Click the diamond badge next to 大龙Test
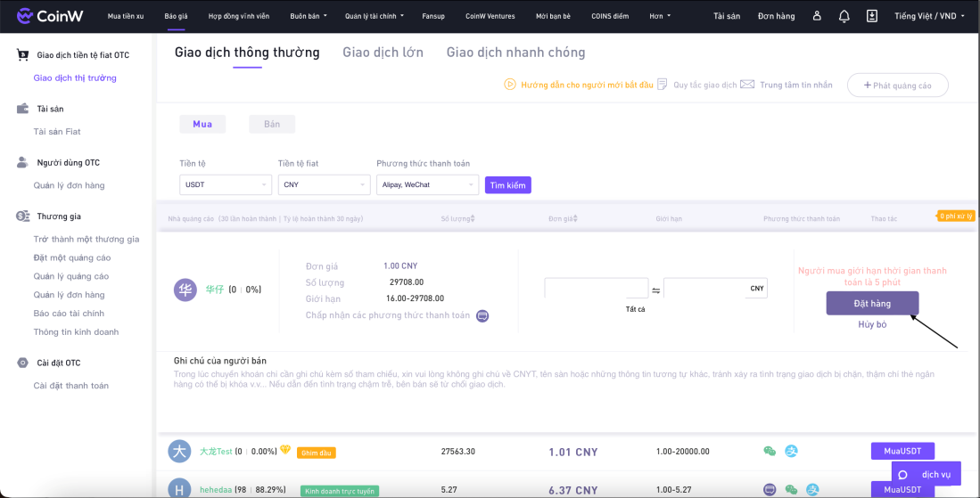The width and height of the screenshot is (980, 498). pyautogui.click(x=285, y=450)
